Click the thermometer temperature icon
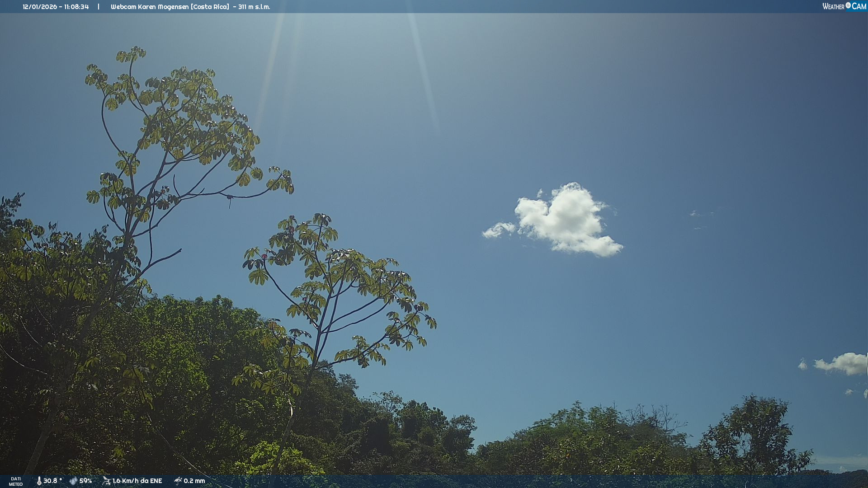The image size is (868, 488). 39,481
